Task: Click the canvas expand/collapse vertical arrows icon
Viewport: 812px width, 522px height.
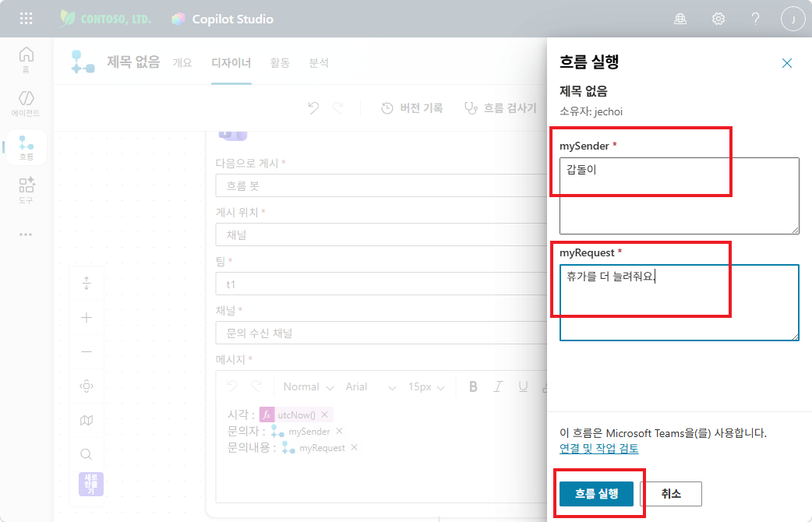Action: 86,284
